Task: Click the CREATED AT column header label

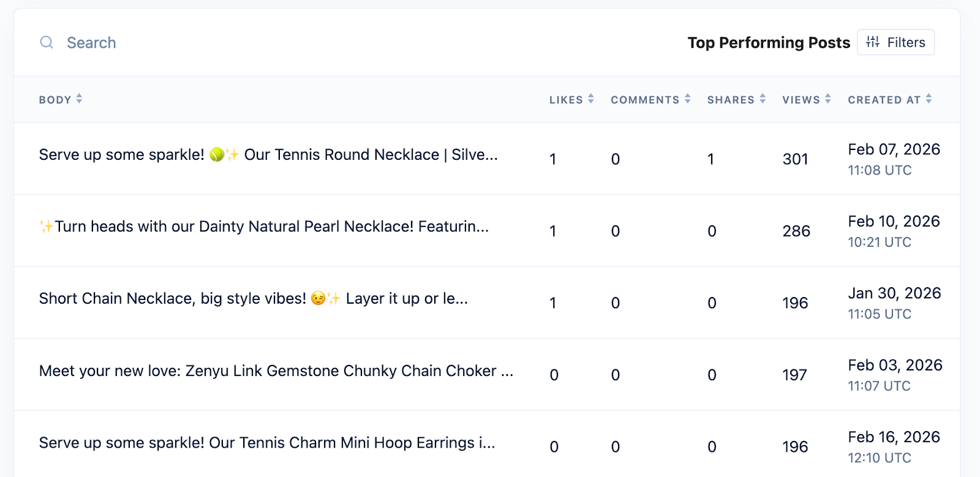Action: pyautogui.click(x=884, y=100)
